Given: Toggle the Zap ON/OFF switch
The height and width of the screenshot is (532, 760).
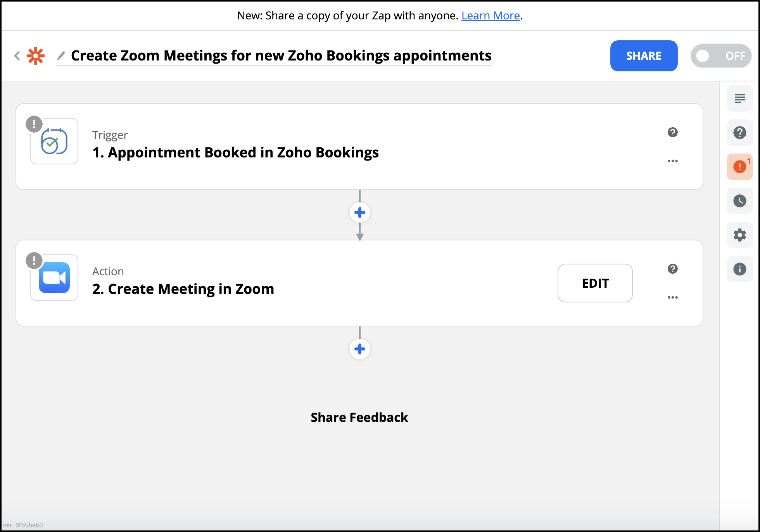Looking at the screenshot, I should [720, 56].
